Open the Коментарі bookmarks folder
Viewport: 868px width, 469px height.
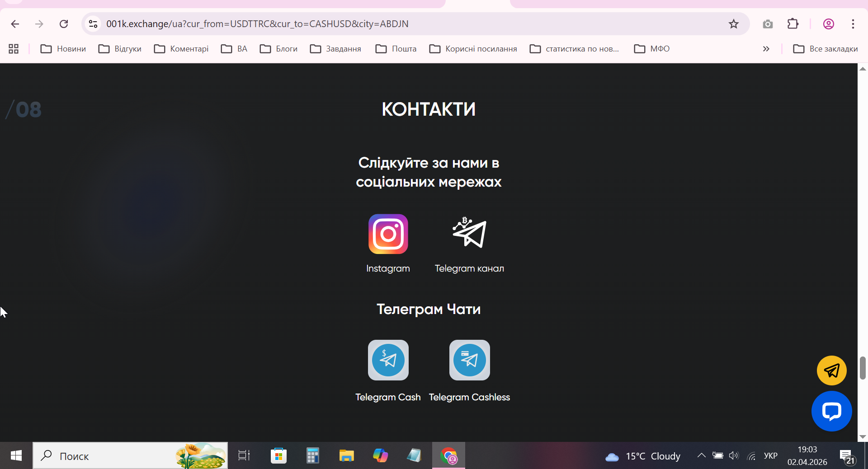pos(181,49)
